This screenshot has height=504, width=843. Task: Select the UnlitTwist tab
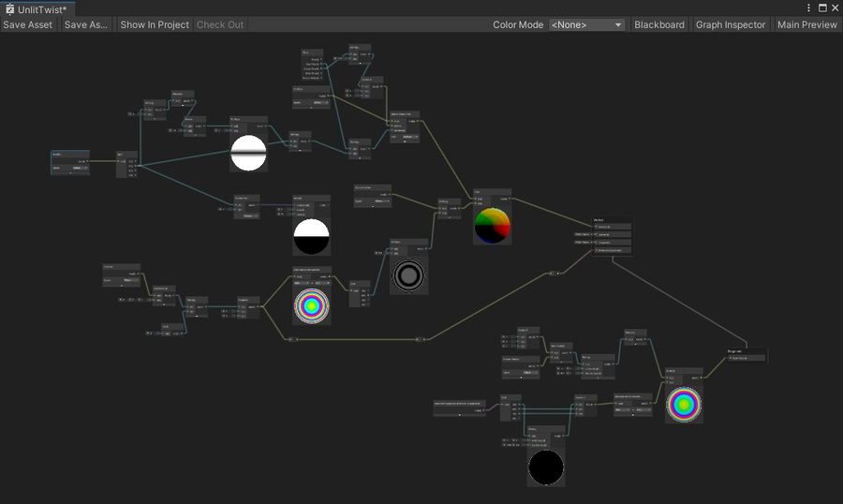click(41, 8)
